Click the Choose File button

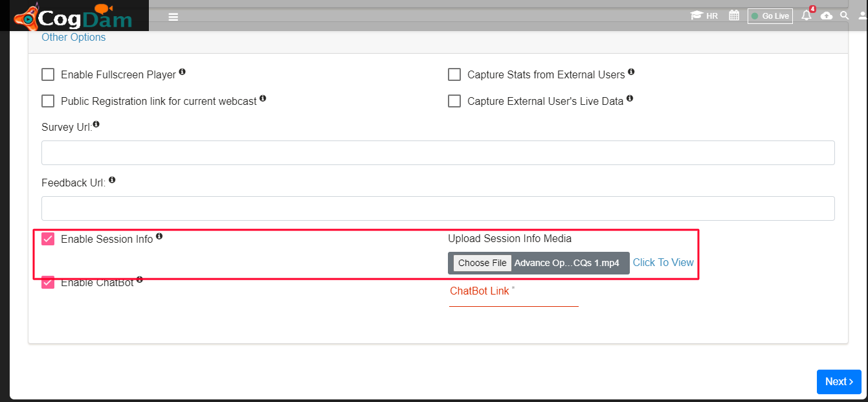[x=482, y=263]
